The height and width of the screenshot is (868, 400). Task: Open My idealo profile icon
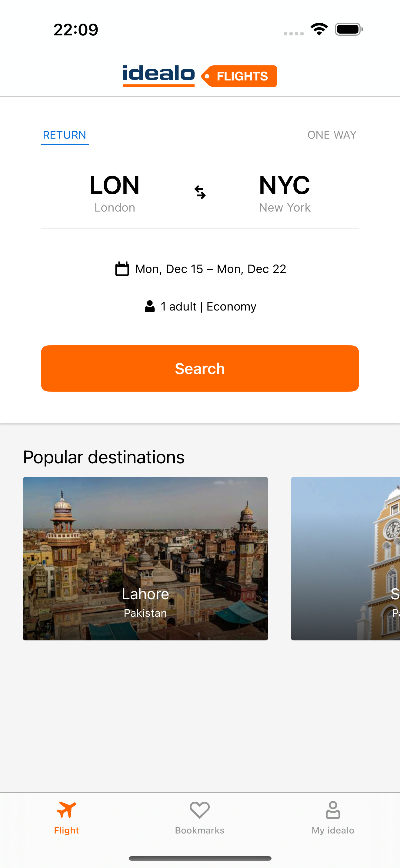click(x=332, y=809)
